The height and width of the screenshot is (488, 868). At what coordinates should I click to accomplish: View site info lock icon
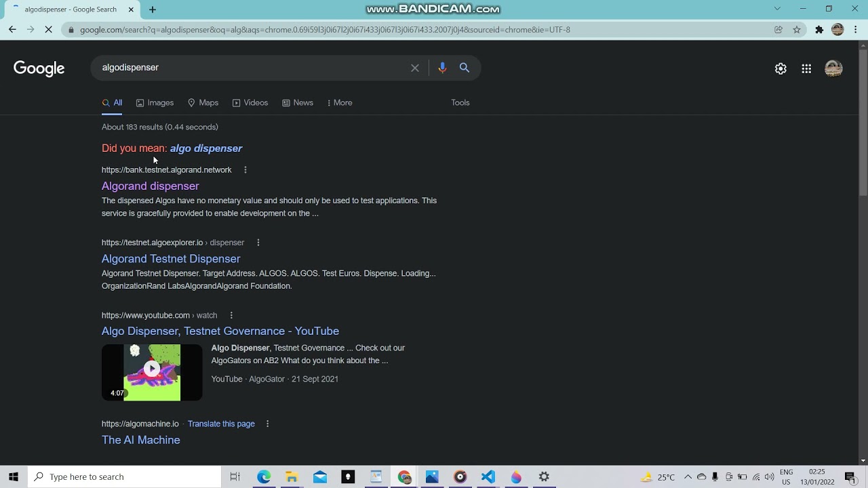click(x=71, y=30)
